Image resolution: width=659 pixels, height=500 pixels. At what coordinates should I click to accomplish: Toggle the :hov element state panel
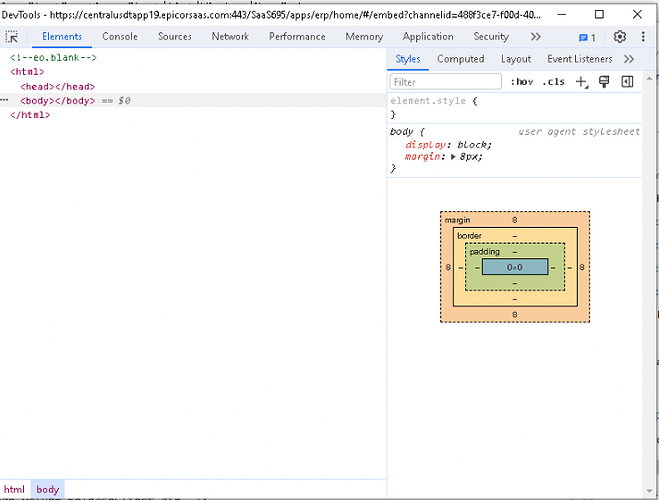(523, 82)
